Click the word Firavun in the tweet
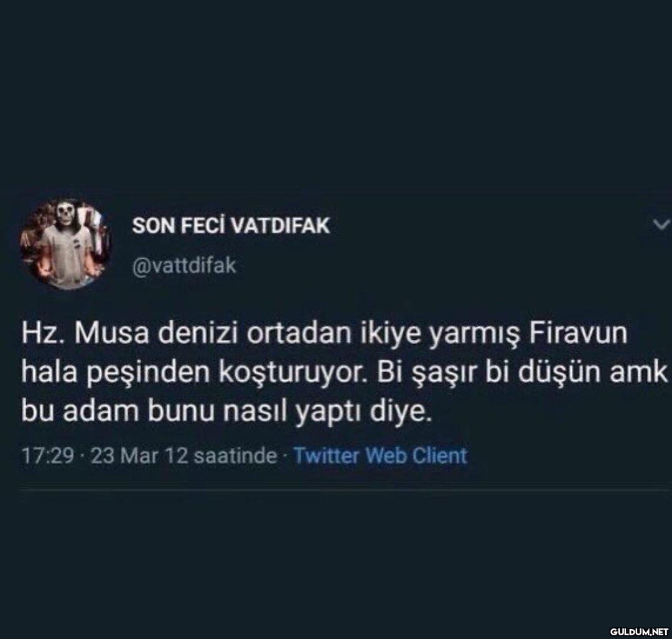 [x=578, y=333]
